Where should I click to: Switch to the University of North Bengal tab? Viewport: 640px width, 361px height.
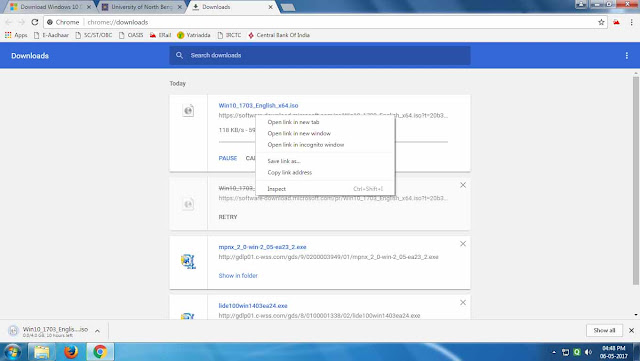click(142, 7)
